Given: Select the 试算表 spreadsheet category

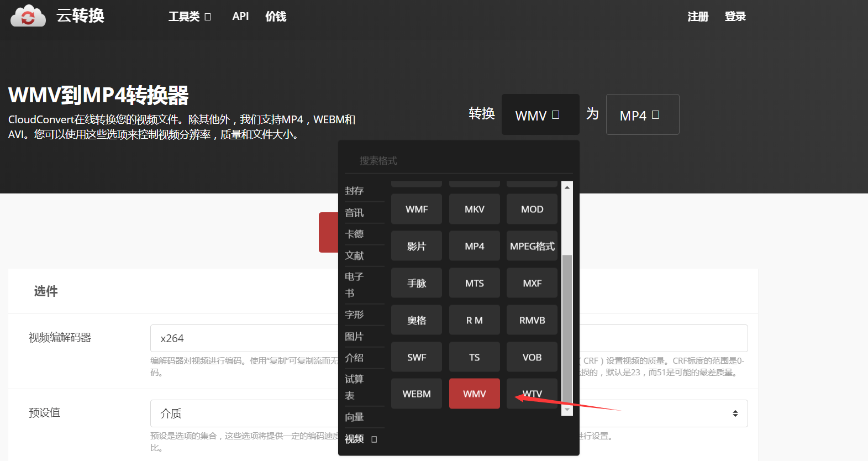Looking at the screenshot, I should (x=354, y=387).
